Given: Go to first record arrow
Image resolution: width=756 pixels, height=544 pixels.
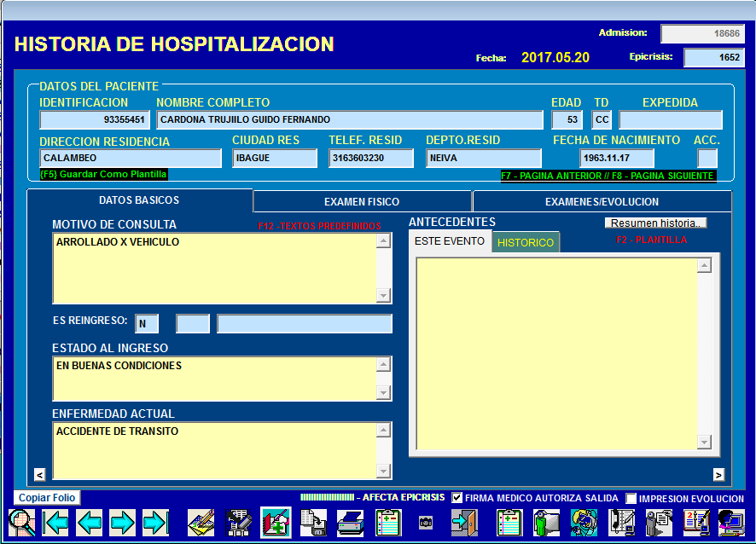Looking at the screenshot, I should [x=55, y=523].
